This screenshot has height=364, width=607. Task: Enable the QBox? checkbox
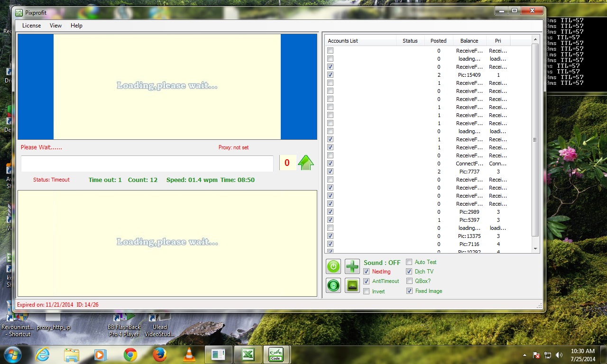pos(409,281)
